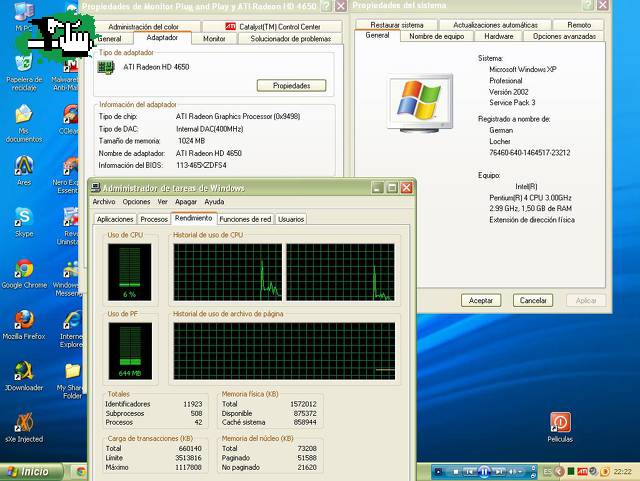Click Cancelar in Propiedades del sistema
The width and height of the screenshot is (640, 481).
click(533, 301)
